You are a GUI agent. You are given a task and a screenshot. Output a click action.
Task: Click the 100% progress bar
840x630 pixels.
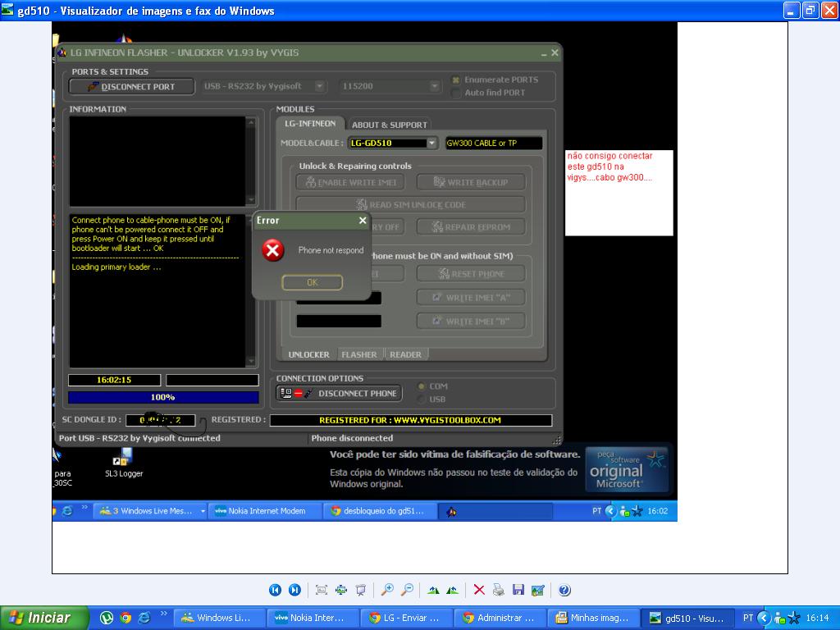[x=163, y=397]
